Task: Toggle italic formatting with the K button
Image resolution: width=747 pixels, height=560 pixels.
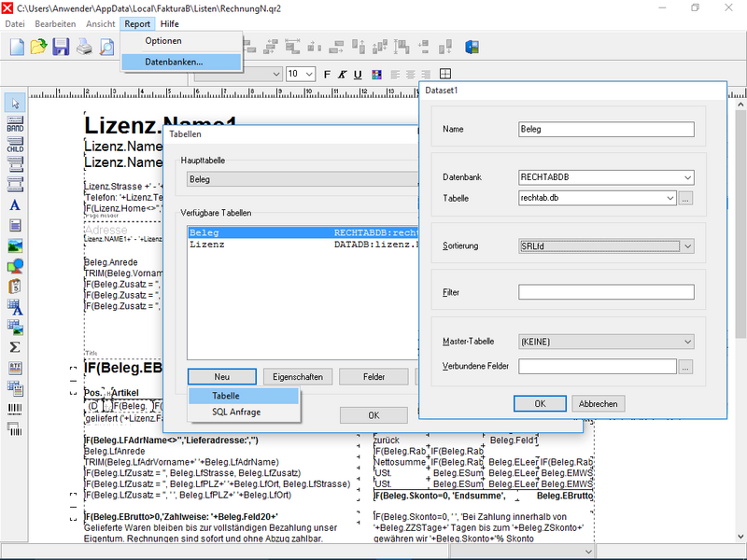Action: tap(342, 75)
